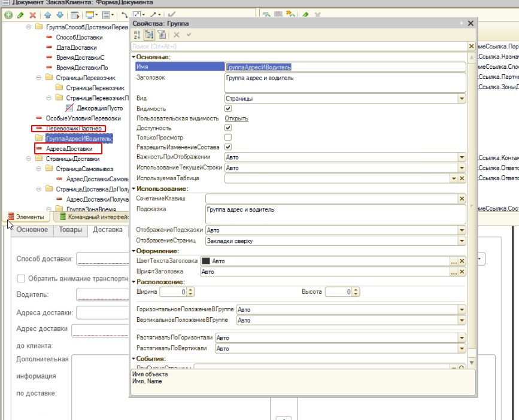Image resolution: width=519 pixels, height=420 pixels.
Task: Move element up with blue arrow
Action: 47,14
